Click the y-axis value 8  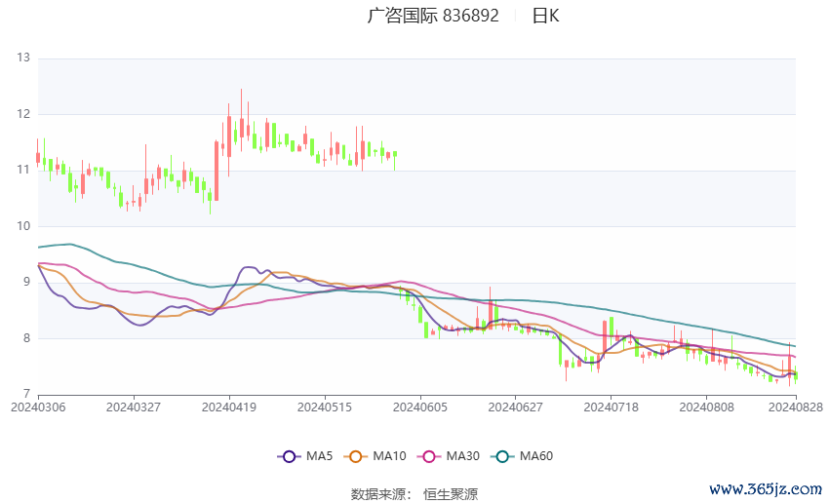coord(26,338)
